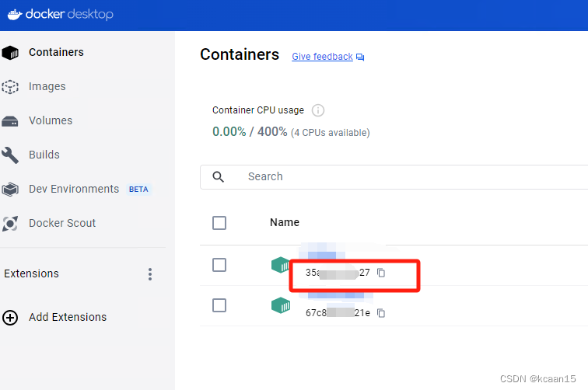Screen dimensions: 588x390
Task: Open the Volumes section
Action: click(x=51, y=120)
